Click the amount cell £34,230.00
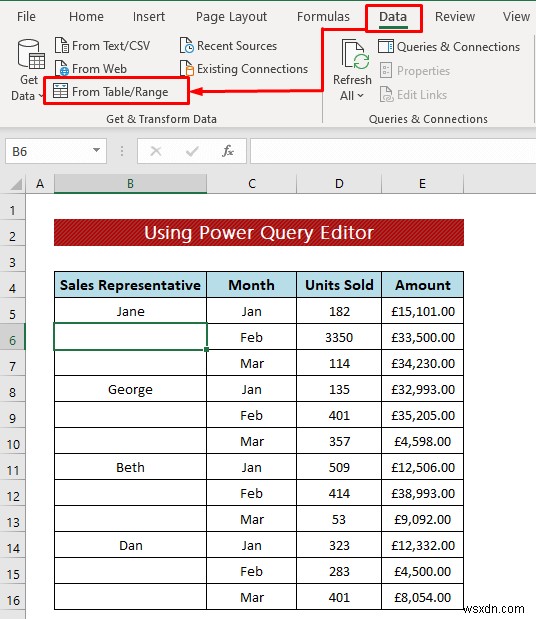The width and height of the screenshot is (536, 619). pos(423,363)
